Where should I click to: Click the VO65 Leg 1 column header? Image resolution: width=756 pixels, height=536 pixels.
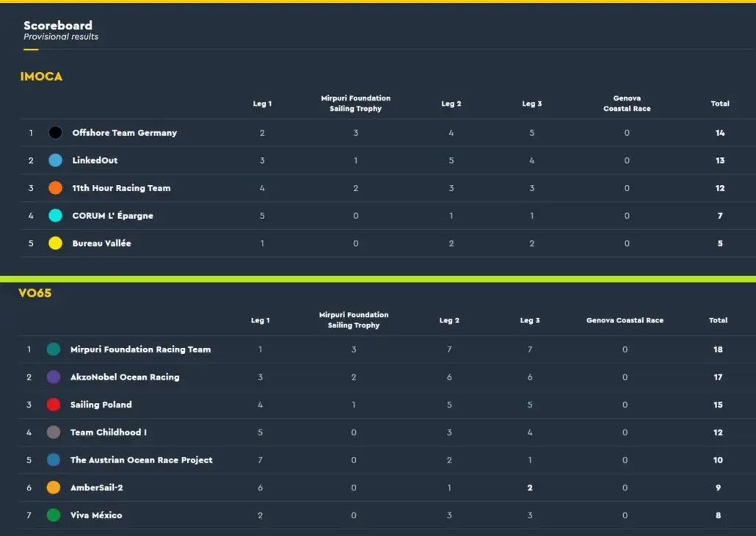tap(261, 320)
